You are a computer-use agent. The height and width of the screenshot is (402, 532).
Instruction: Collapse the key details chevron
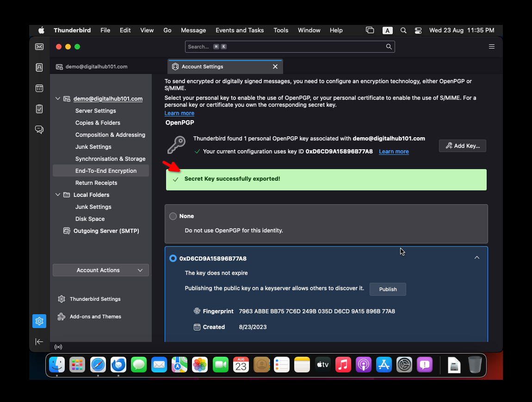[x=476, y=258]
